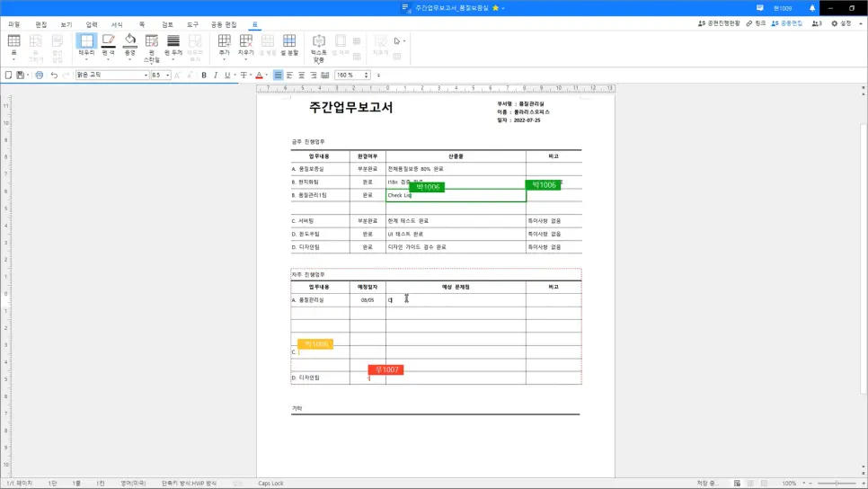
Task: Click the 텍스트 맞춤 icon
Action: point(319,40)
